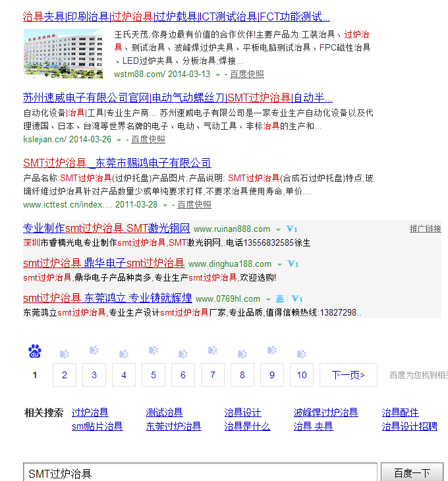The height and width of the screenshot is (481, 448).
Task: Go to results page 9
Action: tap(272, 375)
